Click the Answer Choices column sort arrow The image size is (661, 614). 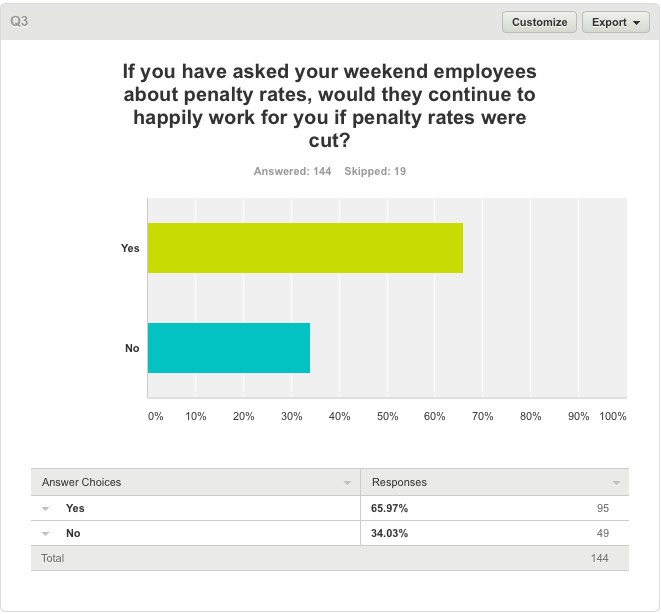click(347, 483)
